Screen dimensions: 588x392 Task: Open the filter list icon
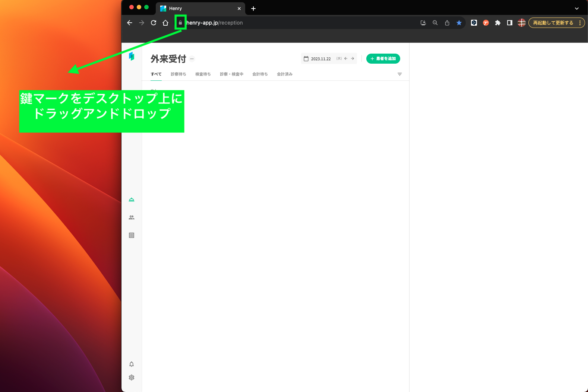pyautogui.click(x=400, y=74)
